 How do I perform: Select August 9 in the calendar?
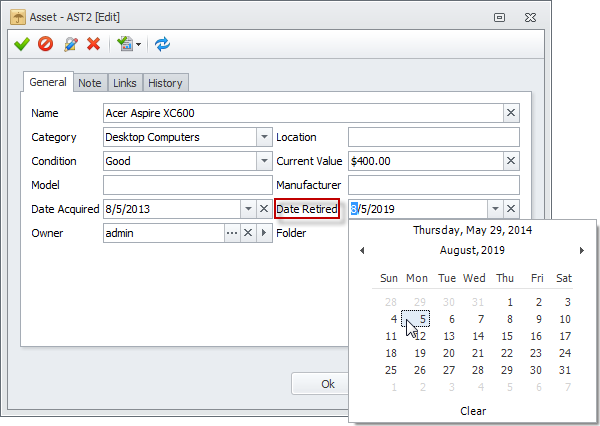tap(539, 319)
